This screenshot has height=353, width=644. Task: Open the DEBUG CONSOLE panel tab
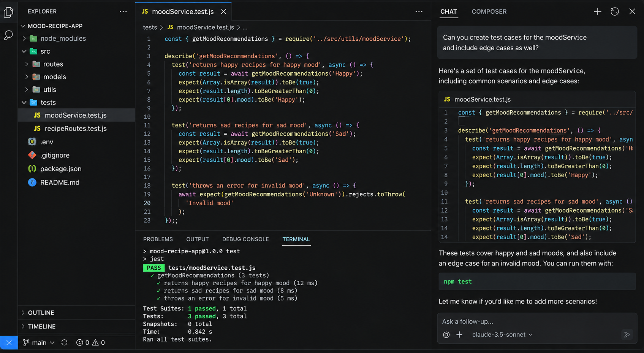245,239
